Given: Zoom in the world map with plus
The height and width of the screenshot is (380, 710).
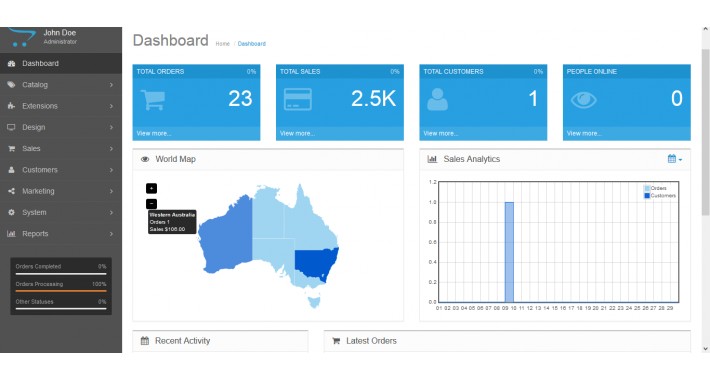Looking at the screenshot, I should (151, 188).
